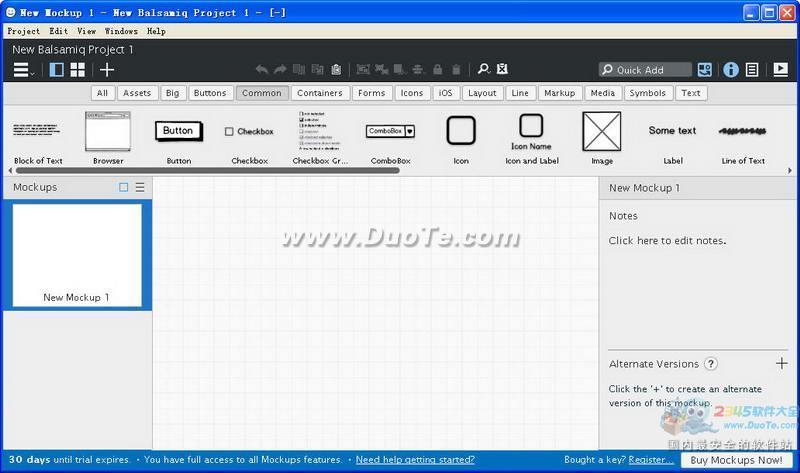Click 'Click here to edit notes.'
Screen dimensions: 800x473
tap(667, 240)
